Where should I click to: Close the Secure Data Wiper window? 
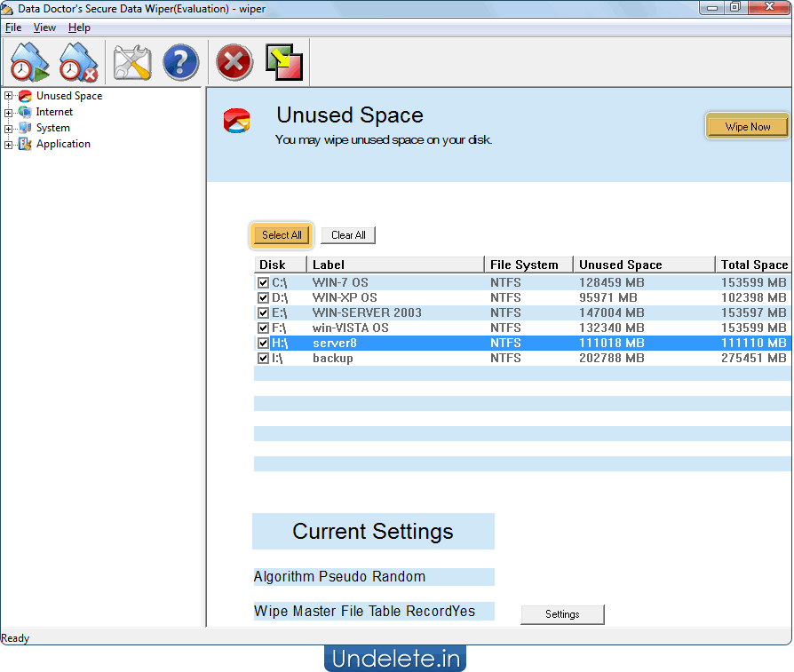769,7
